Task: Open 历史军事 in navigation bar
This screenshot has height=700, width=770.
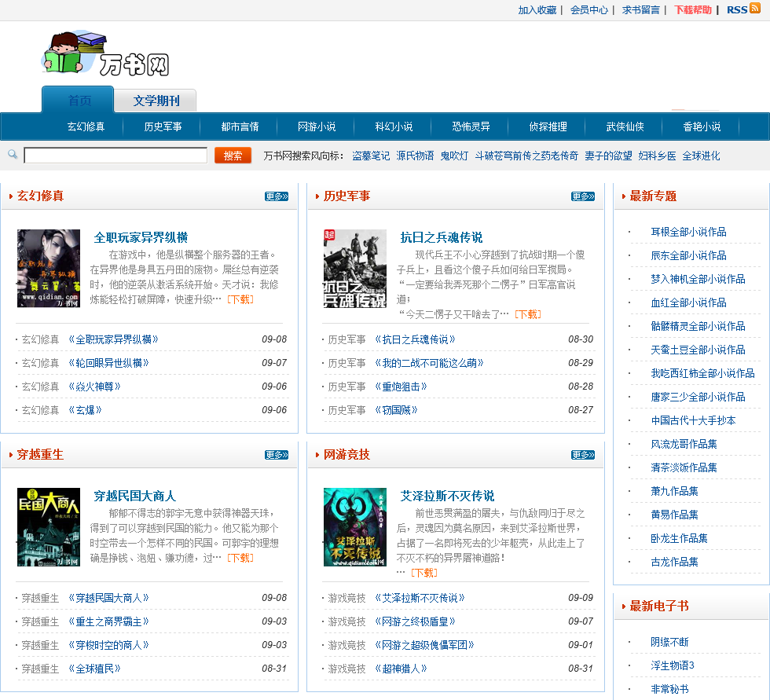Action: click(163, 126)
